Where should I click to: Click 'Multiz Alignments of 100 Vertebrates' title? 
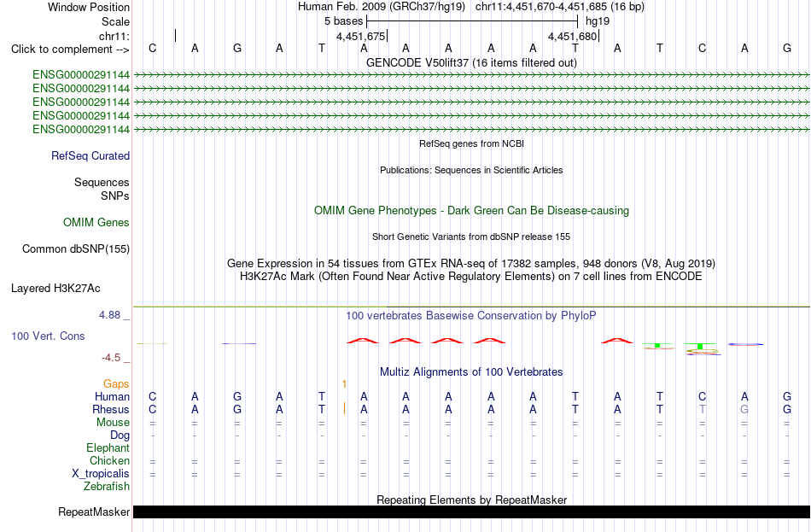tap(471, 372)
